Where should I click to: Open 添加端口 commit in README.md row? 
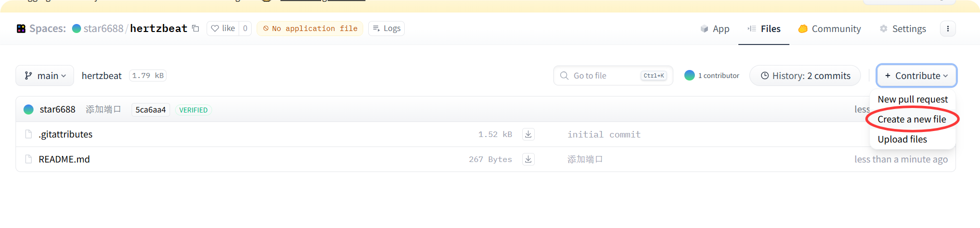pos(585,159)
